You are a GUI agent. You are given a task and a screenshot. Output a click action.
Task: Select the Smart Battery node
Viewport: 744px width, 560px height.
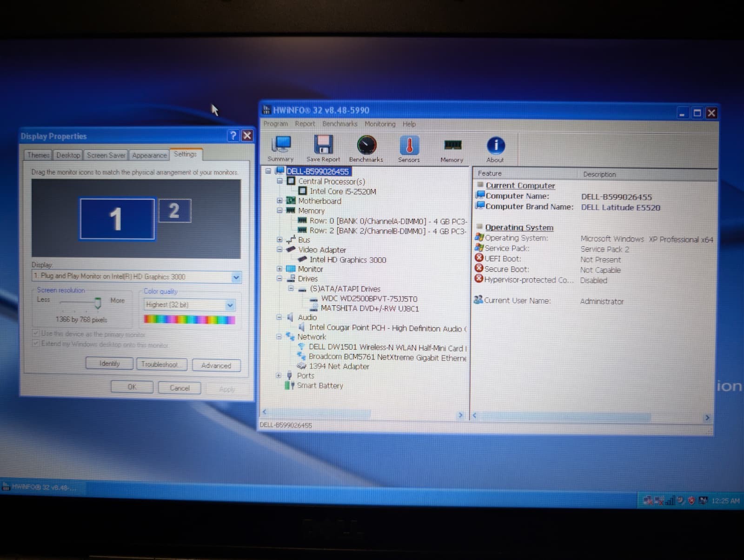tap(320, 386)
